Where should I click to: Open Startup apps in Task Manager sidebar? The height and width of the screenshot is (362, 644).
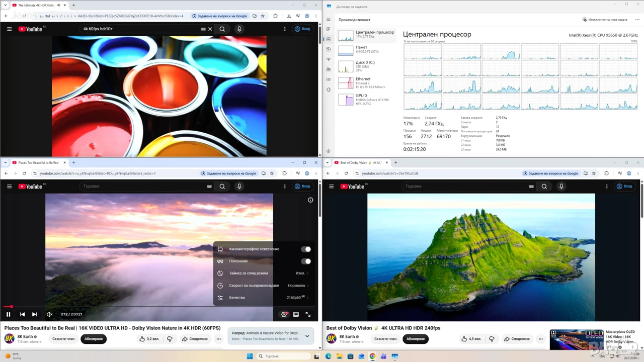[x=329, y=59]
